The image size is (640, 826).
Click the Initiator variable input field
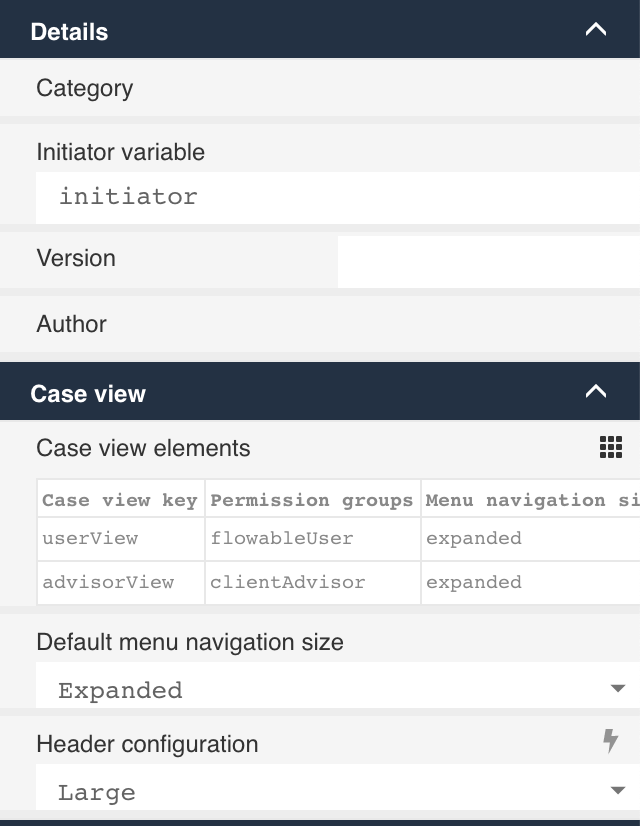[x=336, y=197]
